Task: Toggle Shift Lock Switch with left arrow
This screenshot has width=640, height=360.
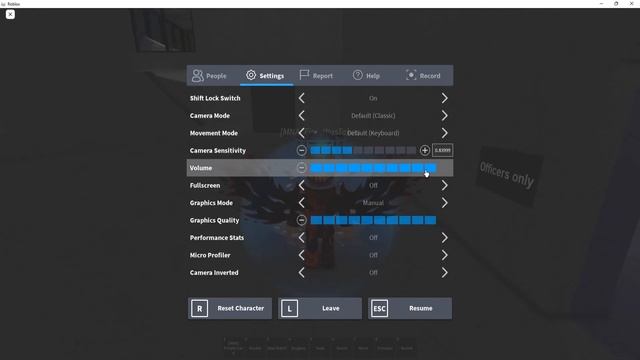Action: (301, 98)
